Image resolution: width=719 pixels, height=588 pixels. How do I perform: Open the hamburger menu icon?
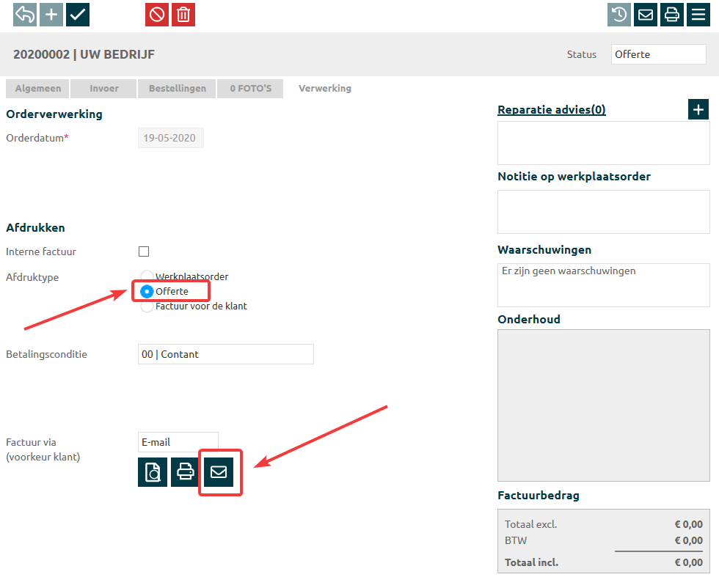coord(698,15)
